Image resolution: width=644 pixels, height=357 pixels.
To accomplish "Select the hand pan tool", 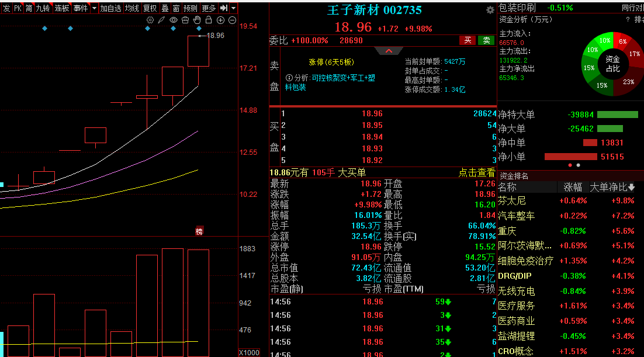I will coord(197,20).
